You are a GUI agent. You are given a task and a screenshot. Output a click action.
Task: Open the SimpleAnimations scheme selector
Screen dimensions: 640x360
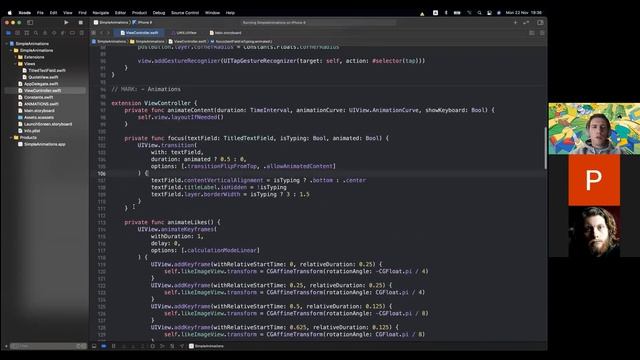click(111, 22)
